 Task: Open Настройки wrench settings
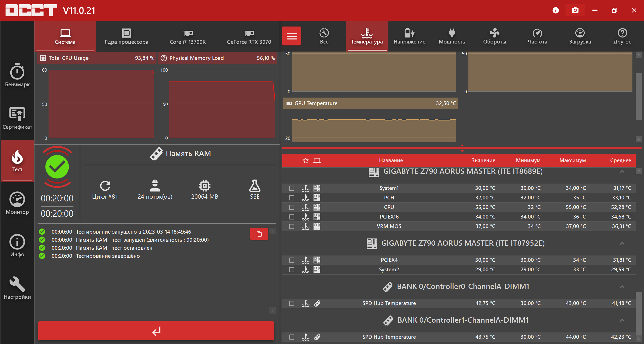(x=17, y=288)
